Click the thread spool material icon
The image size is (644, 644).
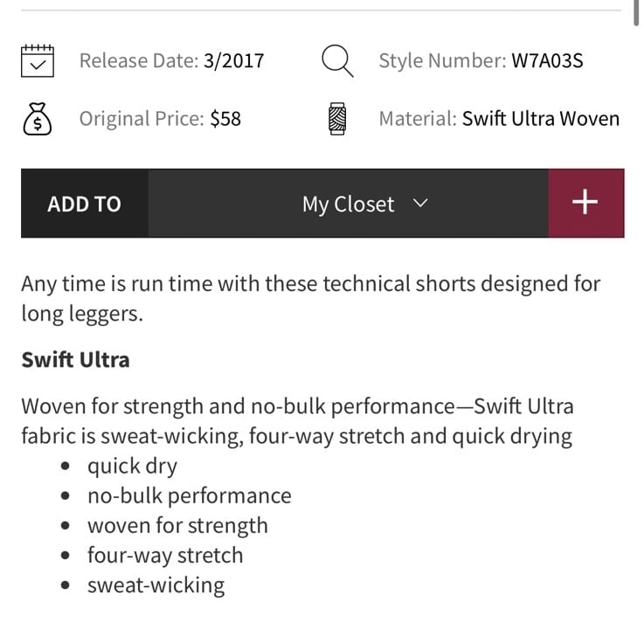[337, 119]
